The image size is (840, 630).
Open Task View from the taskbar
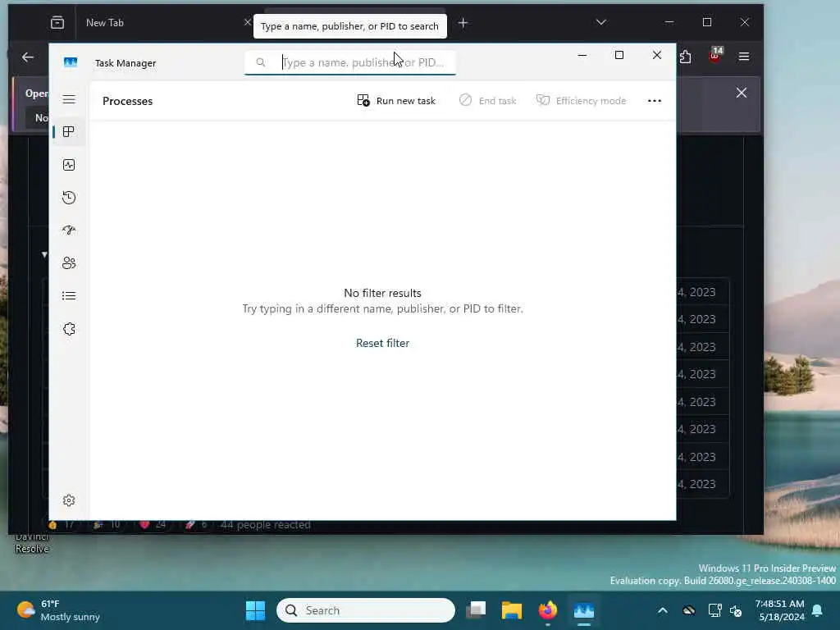(x=477, y=610)
